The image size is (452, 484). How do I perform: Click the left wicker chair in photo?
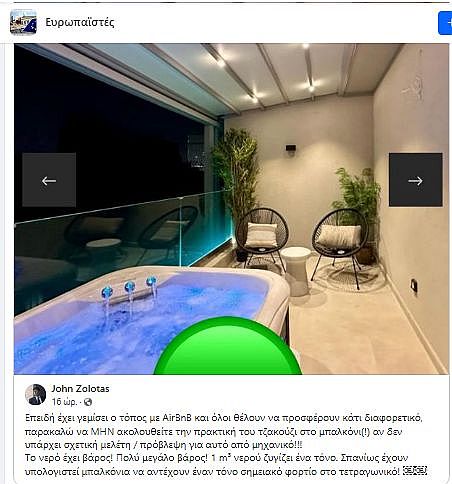coord(262,239)
